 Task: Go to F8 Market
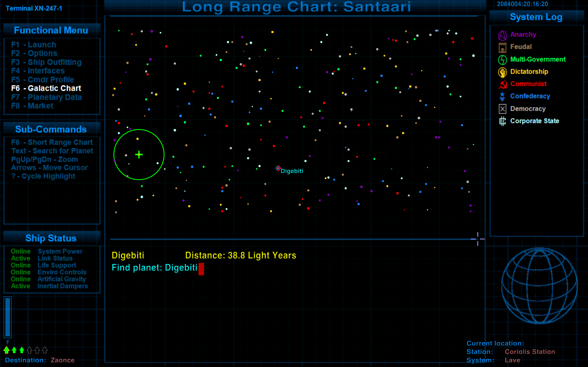[x=32, y=106]
